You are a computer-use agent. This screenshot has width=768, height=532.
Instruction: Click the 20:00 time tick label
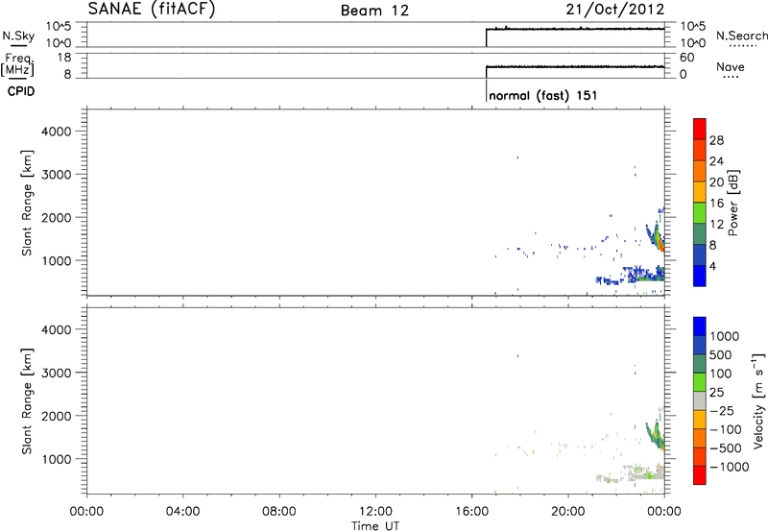pos(568,512)
